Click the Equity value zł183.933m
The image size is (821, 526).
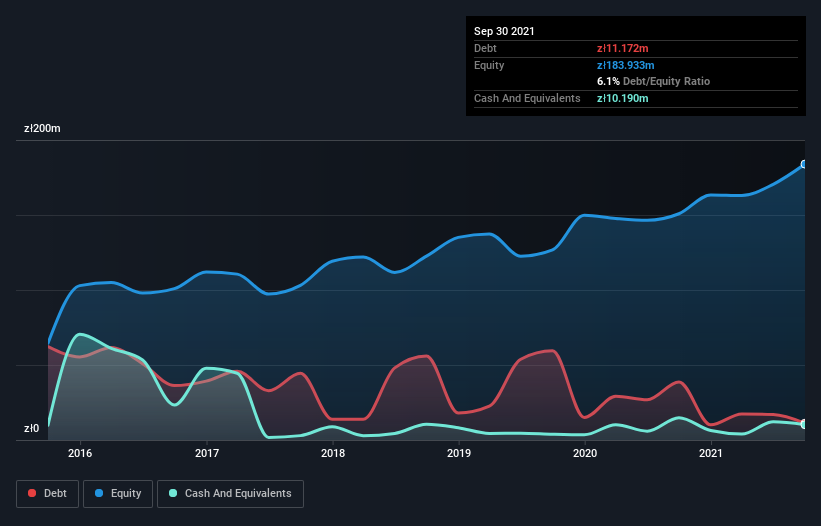(x=626, y=65)
